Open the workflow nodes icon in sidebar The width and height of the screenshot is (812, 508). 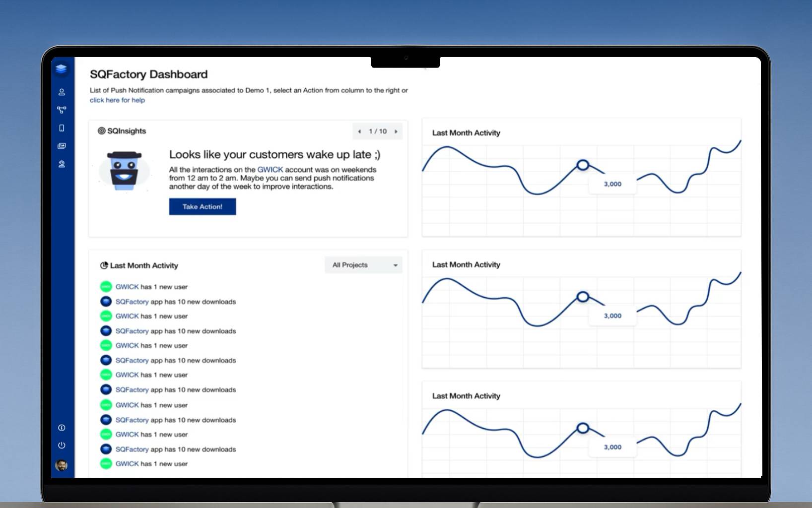tap(62, 110)
